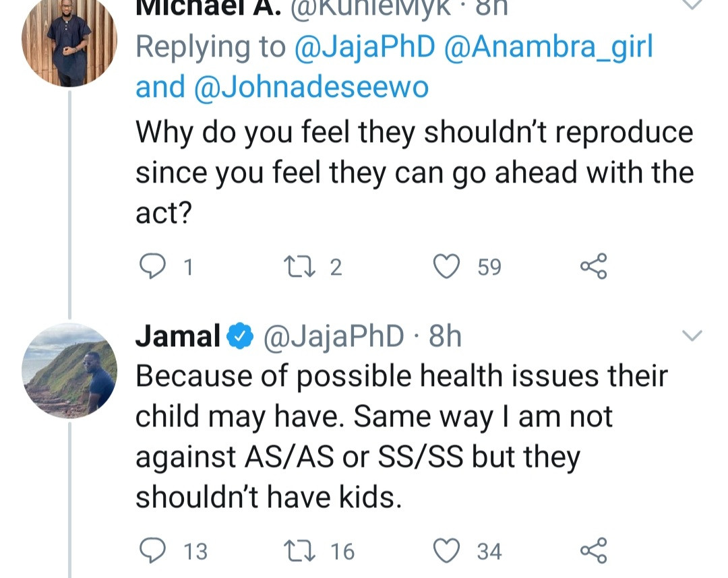This screenshot has height=578, width=728.
Task: Retweet Michael A.'s tweet
Action: click(x=297, y=267)
